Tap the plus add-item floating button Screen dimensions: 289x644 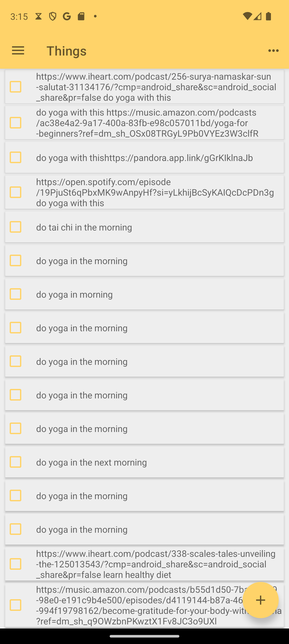coord(260,600)
